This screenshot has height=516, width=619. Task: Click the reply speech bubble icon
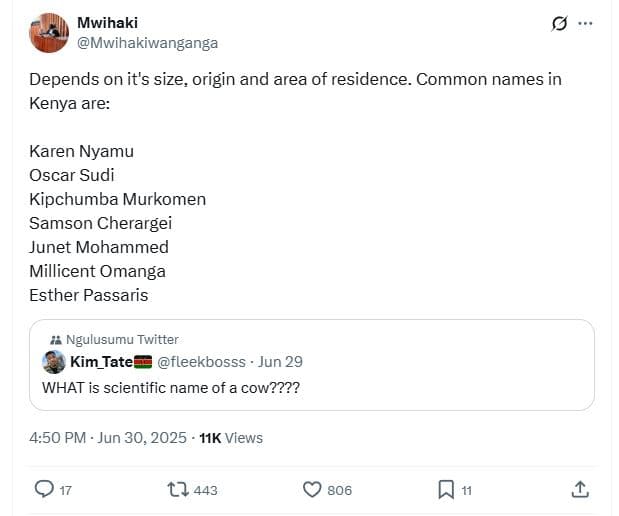coord(44,489)
